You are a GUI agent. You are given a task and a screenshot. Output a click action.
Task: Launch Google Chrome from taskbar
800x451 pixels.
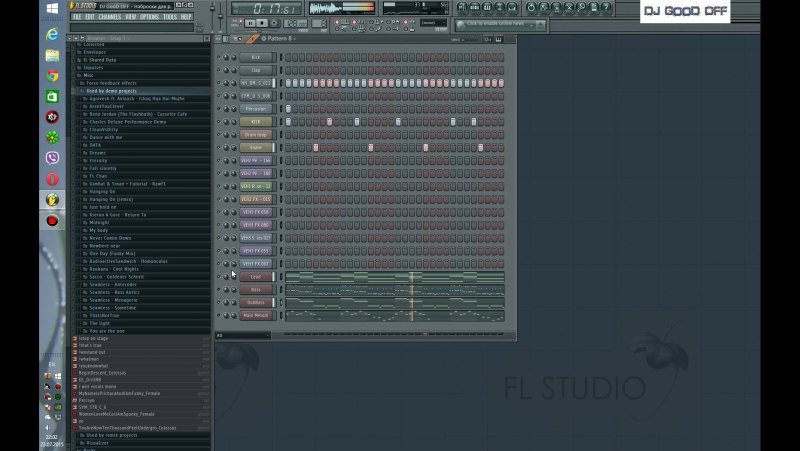(x=52, y=76)
